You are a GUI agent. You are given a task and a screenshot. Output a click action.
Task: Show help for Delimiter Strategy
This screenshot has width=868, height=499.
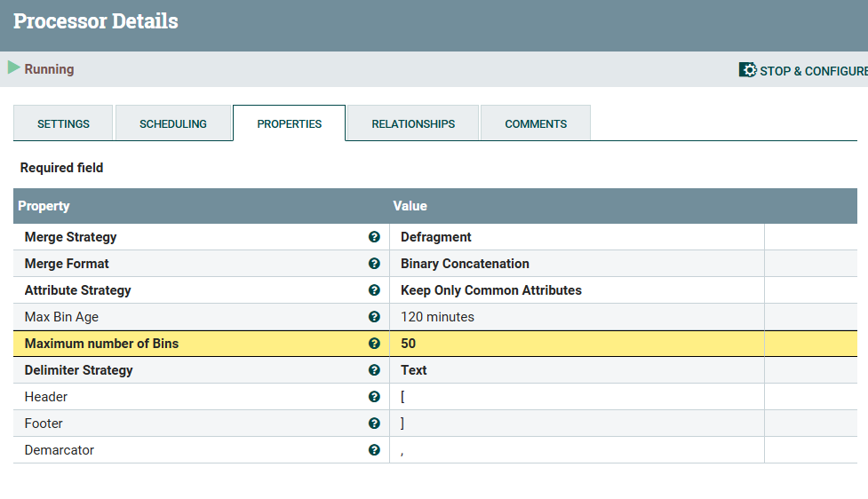click(x=374, y=370)
